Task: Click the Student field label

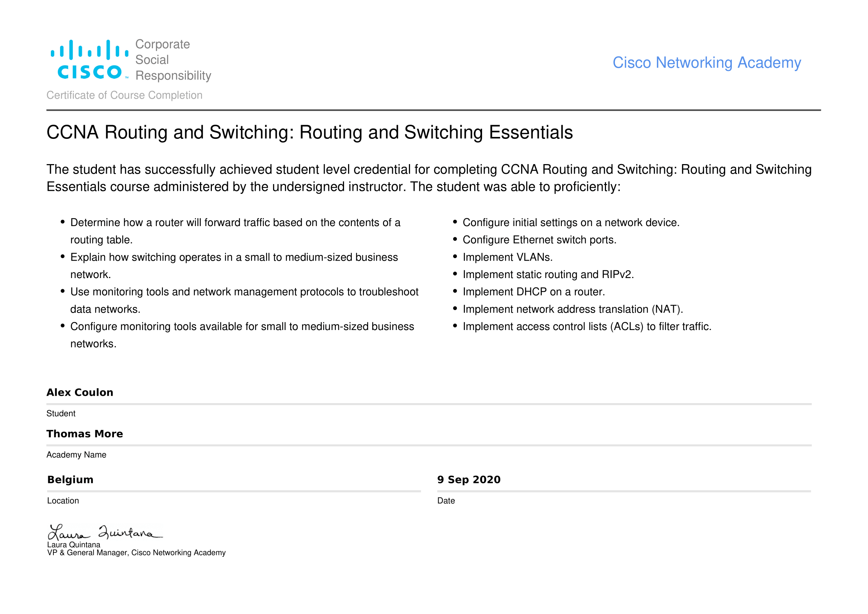Action: click(61, 414)
